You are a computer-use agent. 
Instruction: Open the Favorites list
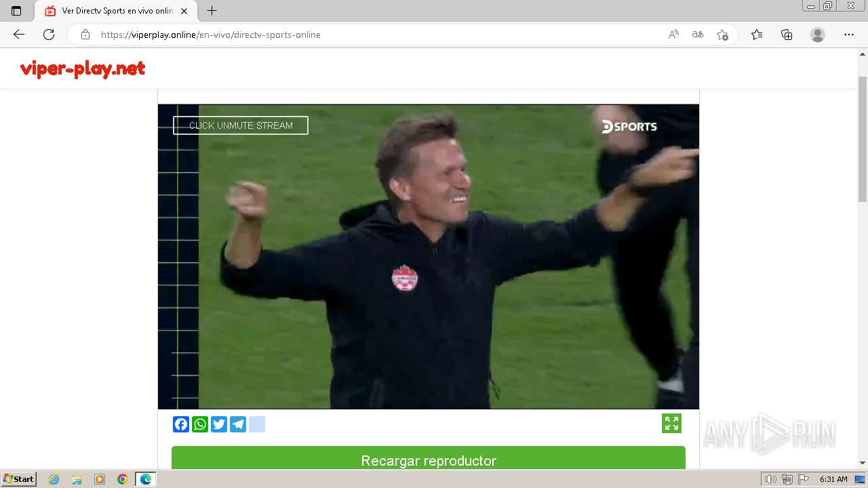[x=757, y=35]
